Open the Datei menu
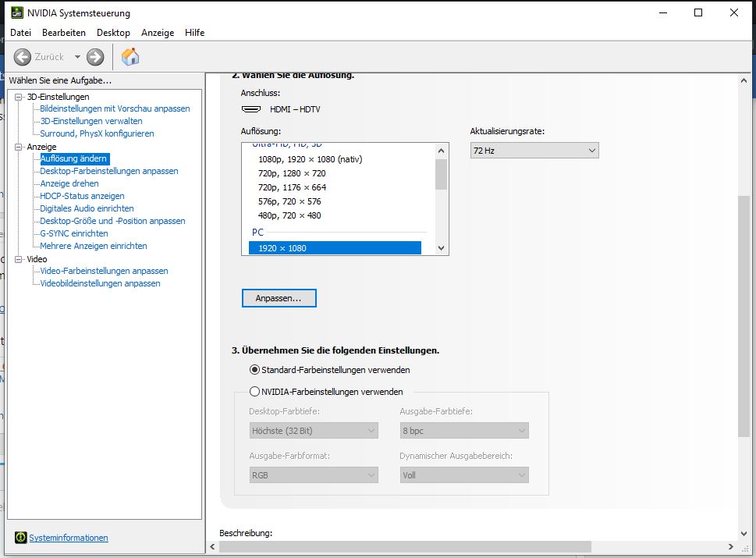The image size is (756, 558). (x=21, y=33)
